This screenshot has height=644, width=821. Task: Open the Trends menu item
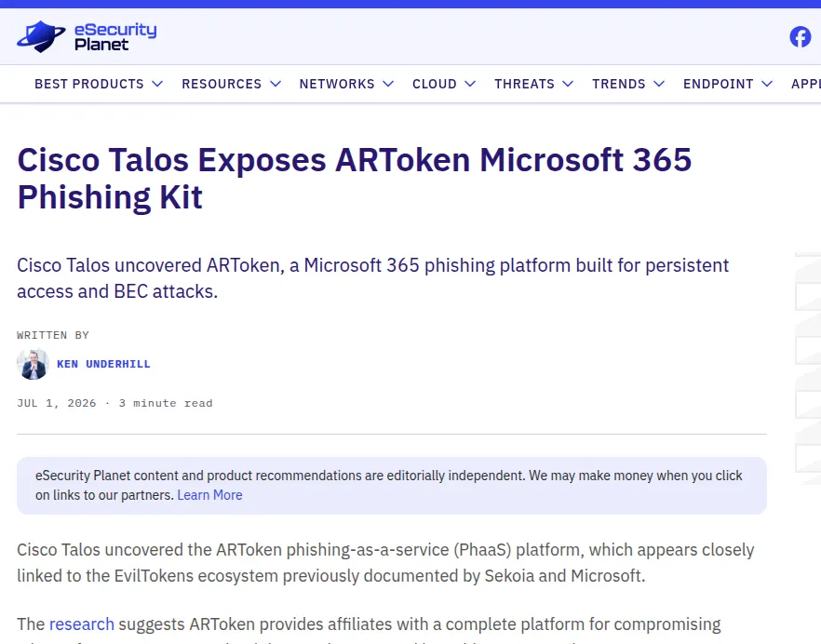[x=618, y=84]
